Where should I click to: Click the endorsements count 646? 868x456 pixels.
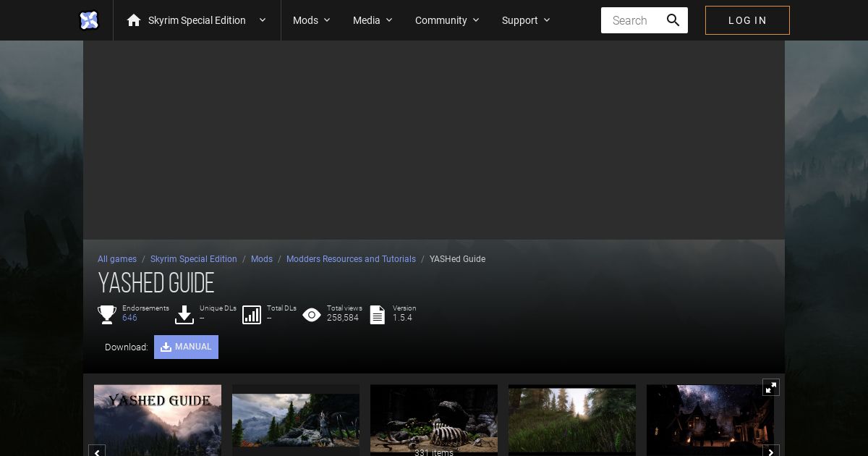[x=129, y=318]
